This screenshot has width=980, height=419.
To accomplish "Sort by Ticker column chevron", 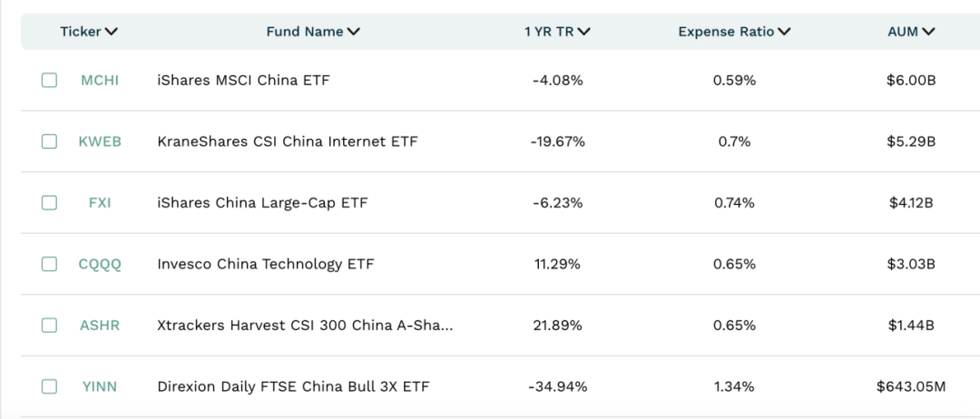I will click(112, 33).
